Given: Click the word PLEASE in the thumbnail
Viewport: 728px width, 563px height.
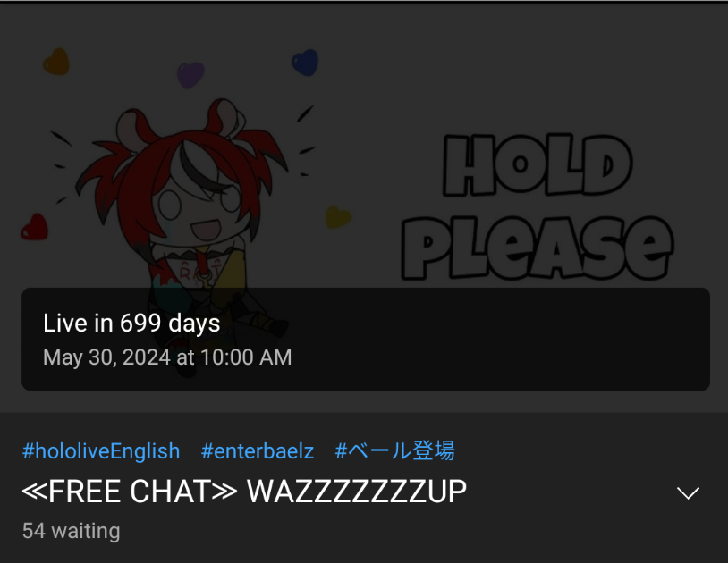Looking at the screenshot, I should 538,248.
